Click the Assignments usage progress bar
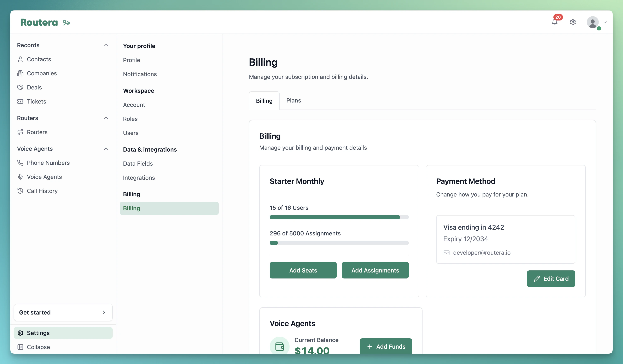 (339, 243)
